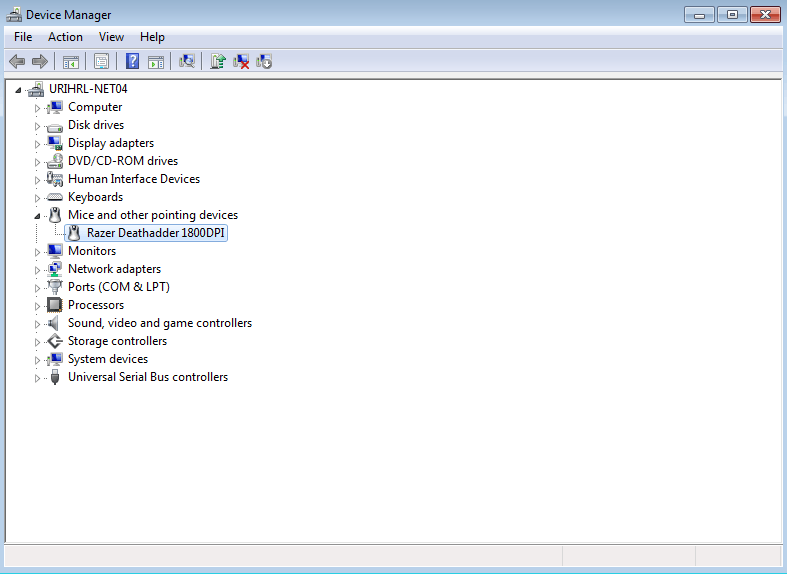Open the Action menu
The width and height of the screenshot is (787, 574).
(x=65, y=37)
